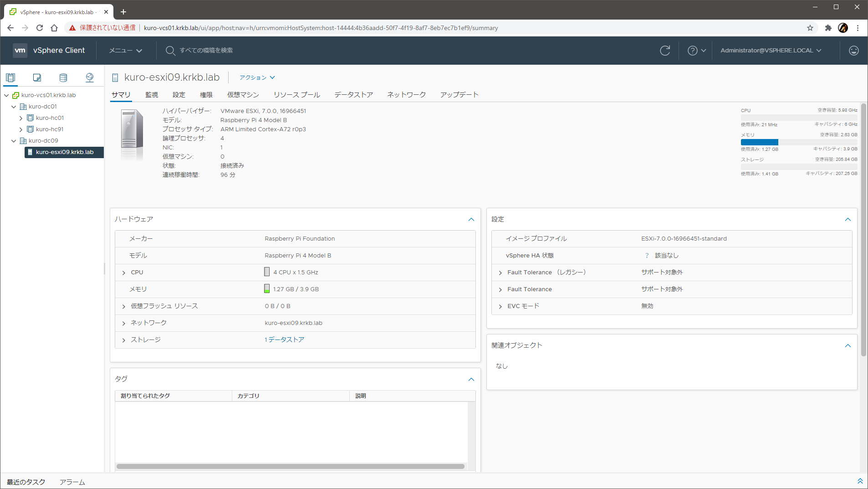Collapse the ハードウェア panel
Image resolution: width=868 pixels, height=489 pixels.
(x=471, y=220)
